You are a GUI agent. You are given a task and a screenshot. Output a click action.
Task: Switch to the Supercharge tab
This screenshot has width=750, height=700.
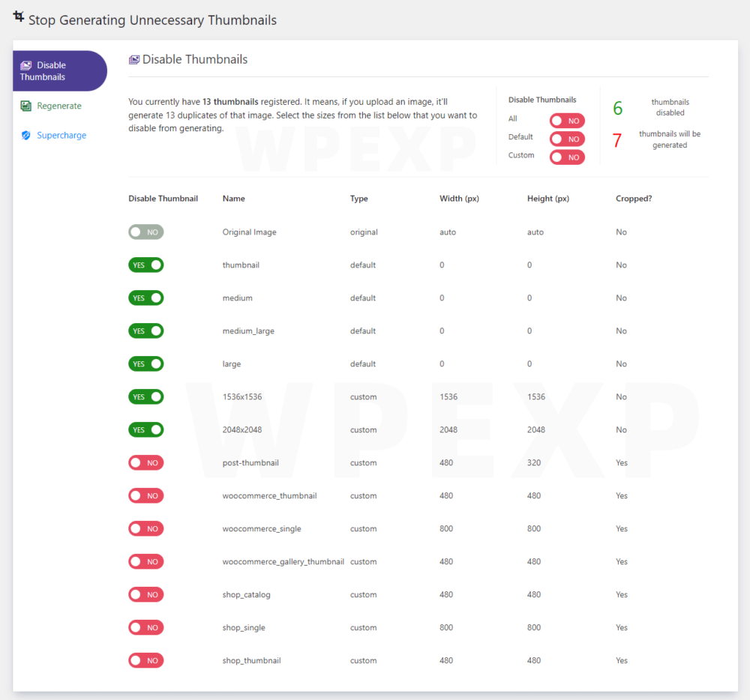point(61,136)
